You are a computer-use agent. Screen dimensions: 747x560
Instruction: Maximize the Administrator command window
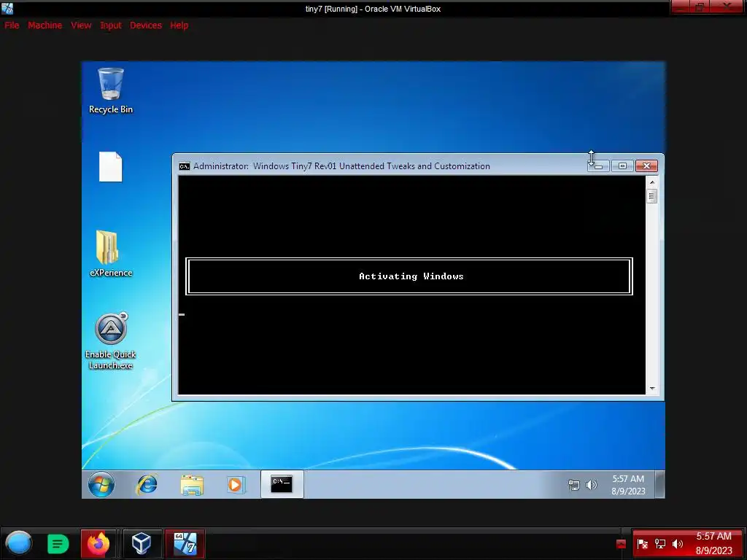(x=622, y=166)
